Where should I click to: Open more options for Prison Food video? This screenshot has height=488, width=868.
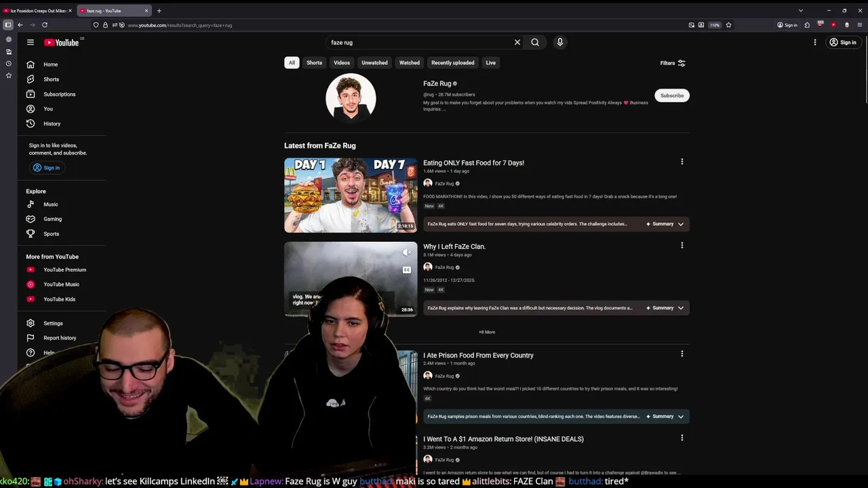pyautogui.click(x=682, y=354)
